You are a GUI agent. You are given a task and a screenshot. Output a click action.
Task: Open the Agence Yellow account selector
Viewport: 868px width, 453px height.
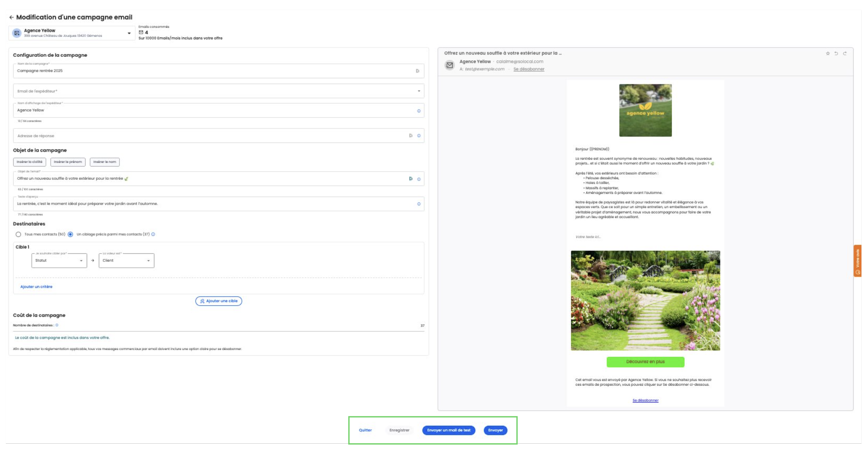pyautogui.click(x=72, y=33)
